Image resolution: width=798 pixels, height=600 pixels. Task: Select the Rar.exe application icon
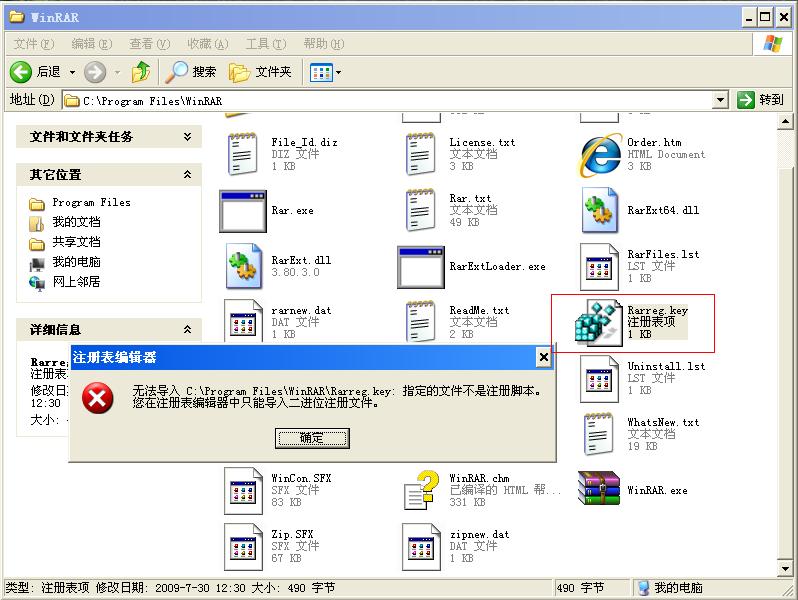(x=243, y=211)
